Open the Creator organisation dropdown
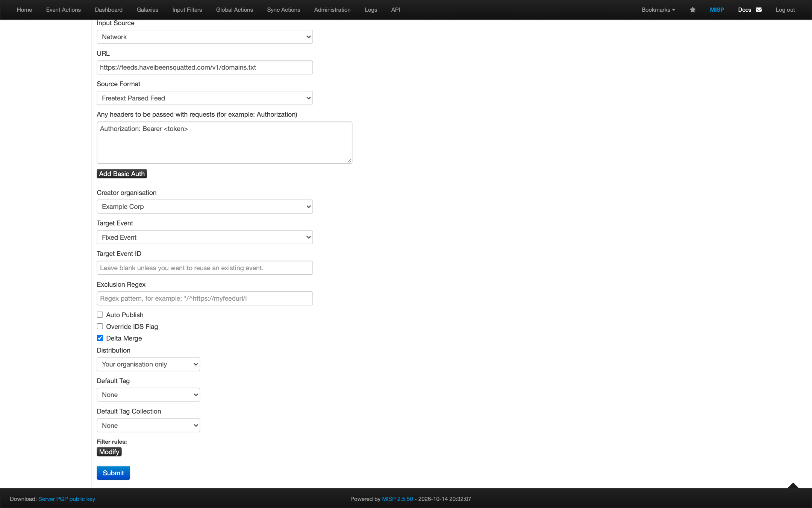Viewport: 812px width, 508px height. [x=205, y=207]
